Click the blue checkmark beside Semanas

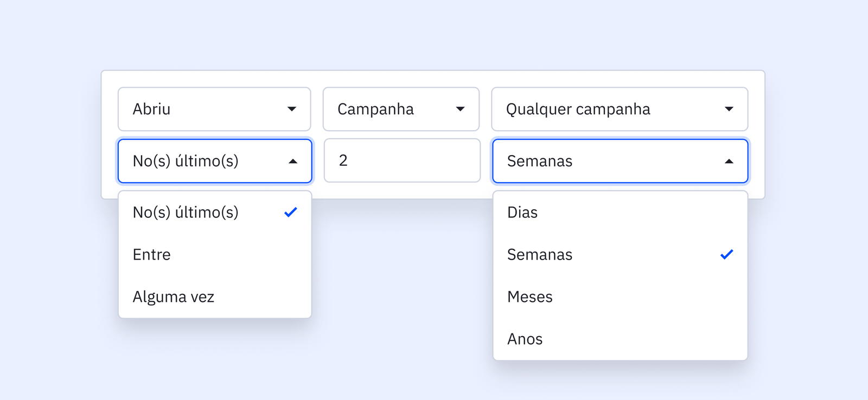pos(726,254)
